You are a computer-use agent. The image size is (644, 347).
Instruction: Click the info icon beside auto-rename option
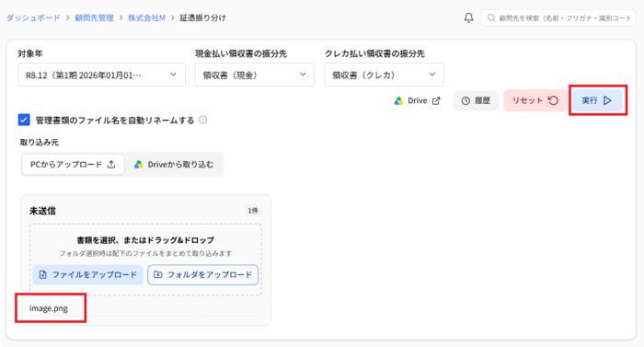203,120
